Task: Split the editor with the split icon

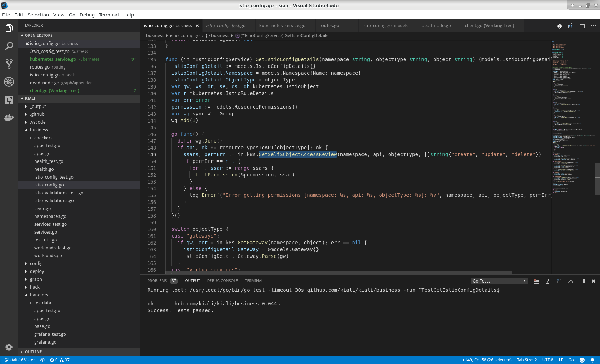Action: (x=582, y=26)
